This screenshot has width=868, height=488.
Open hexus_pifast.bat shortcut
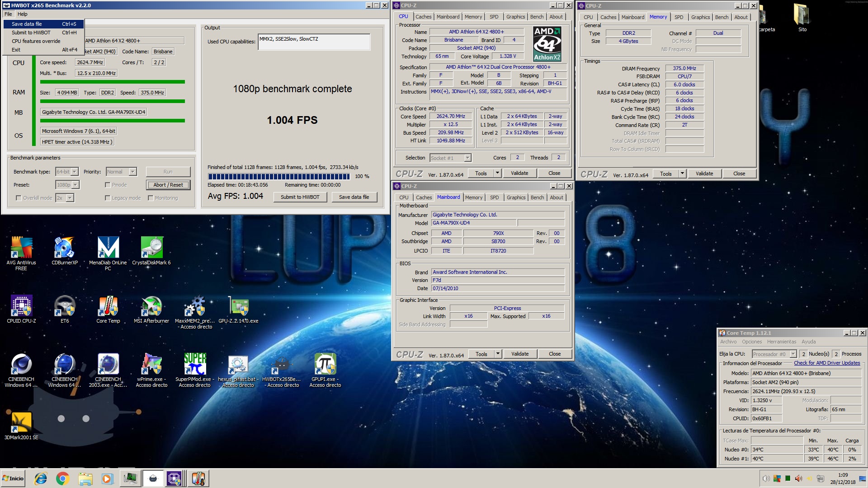[238, 370]
